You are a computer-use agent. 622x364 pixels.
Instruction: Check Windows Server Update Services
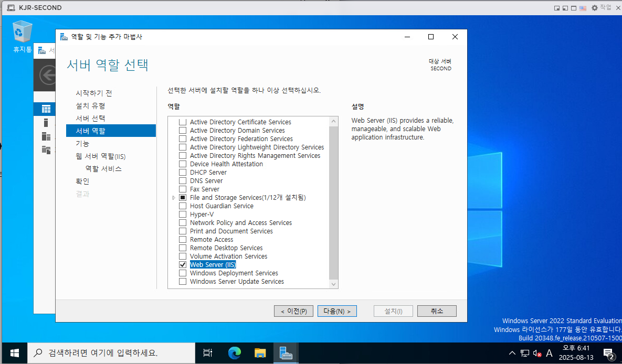[183, 282]
